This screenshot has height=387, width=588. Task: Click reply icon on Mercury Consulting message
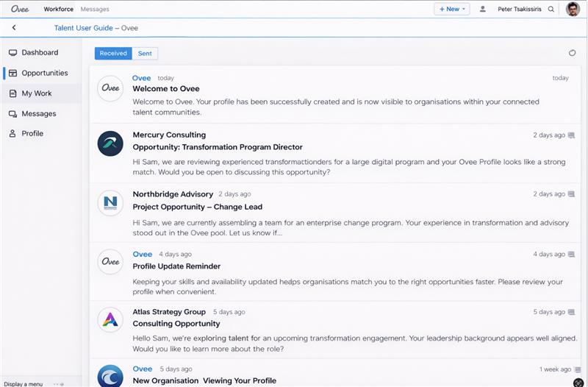tap(572, 135)
